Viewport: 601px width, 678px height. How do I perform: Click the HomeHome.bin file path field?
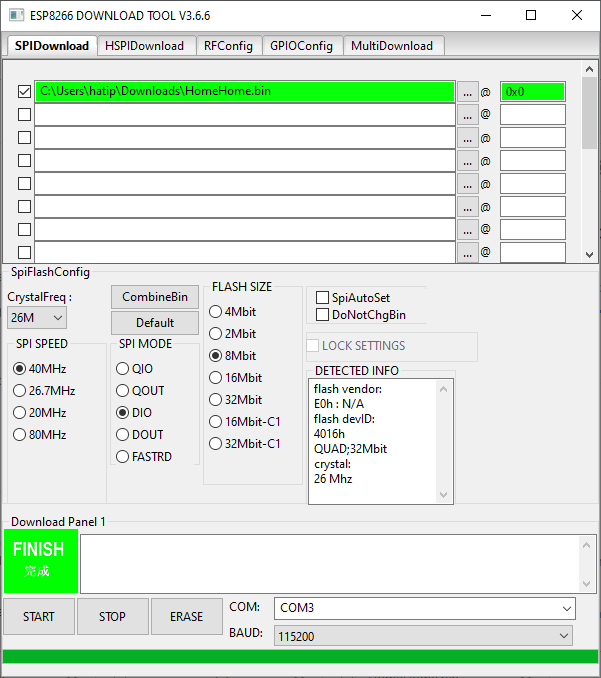pyautogui.click(x=245, y=91)
